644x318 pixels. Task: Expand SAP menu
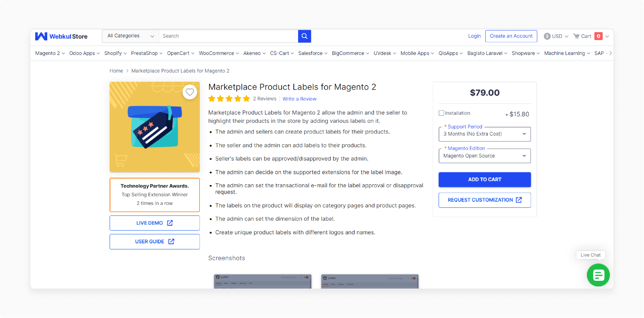point(601,53)
